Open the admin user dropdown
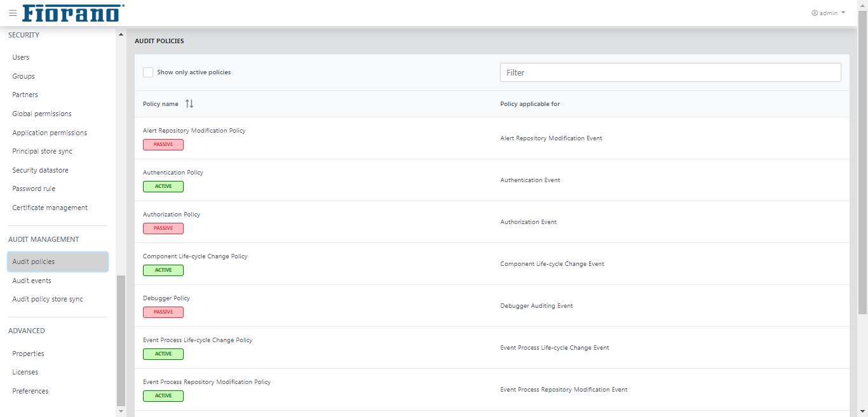The image size is (868, 417). 829,13
